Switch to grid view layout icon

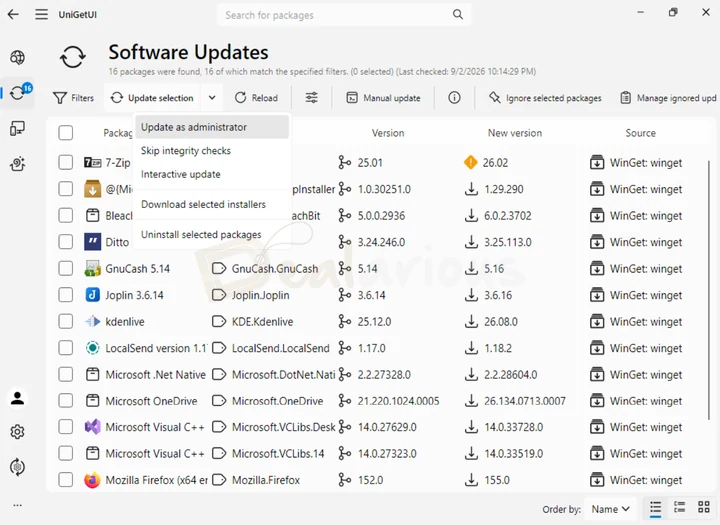(703, 507)
